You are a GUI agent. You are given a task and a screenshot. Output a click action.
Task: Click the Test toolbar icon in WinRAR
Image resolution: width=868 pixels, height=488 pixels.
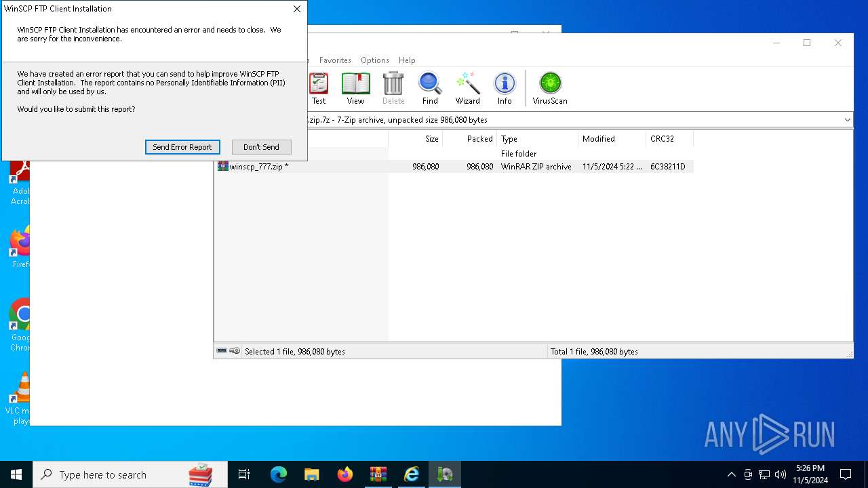(x=319, y=89)
